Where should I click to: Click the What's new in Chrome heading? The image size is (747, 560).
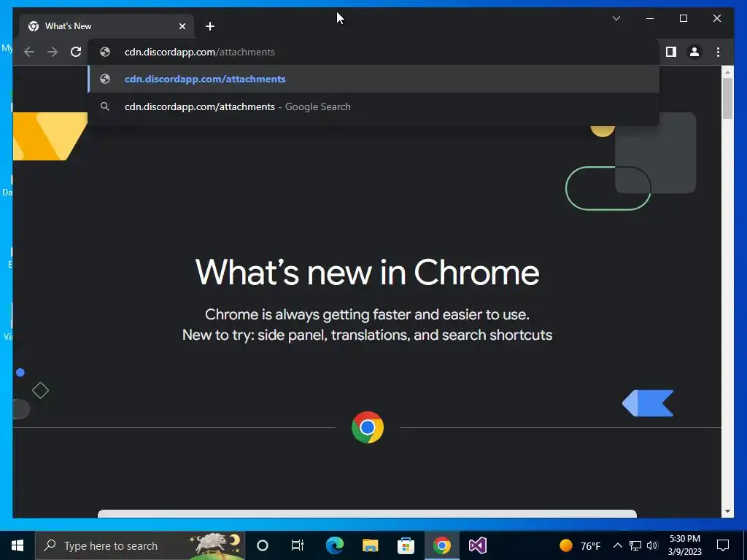pos(368,273)
